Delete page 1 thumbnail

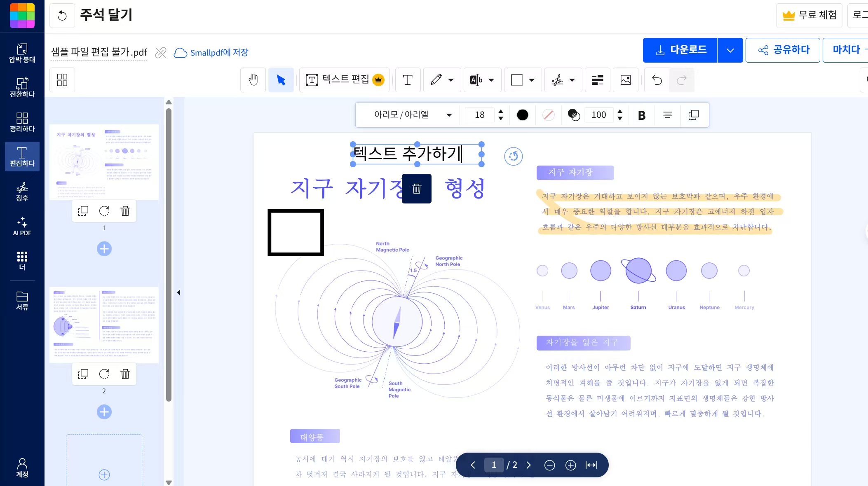click(125, 211)
